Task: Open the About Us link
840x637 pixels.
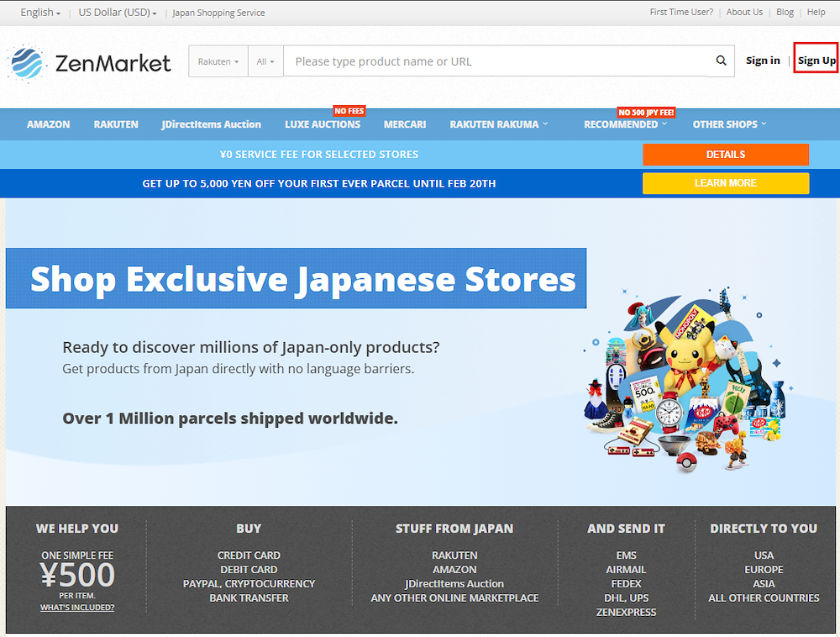Action: click(x=744, y=13)
